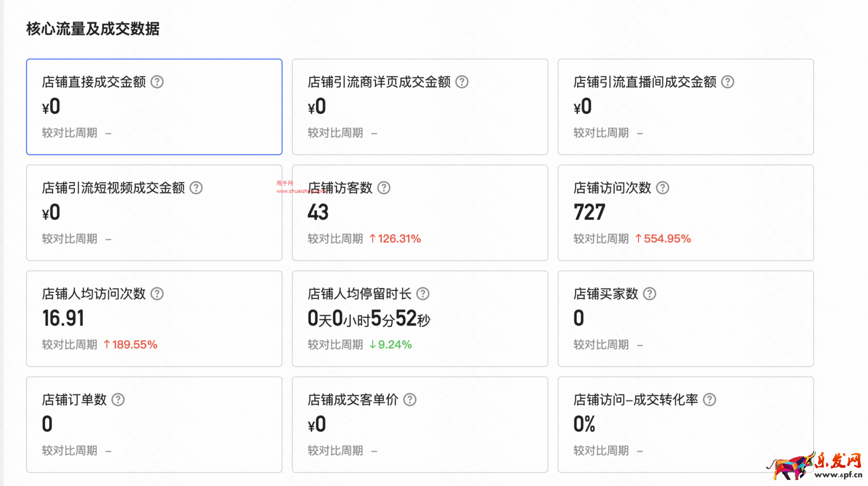
Task: Choose the 店铺引流直播间成交金额 card title
Action: tap(645, 82)
